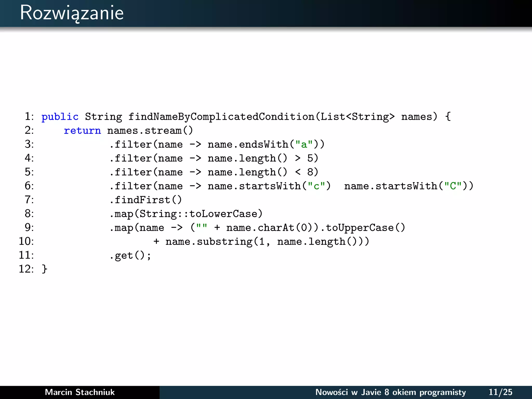Click the slide number "11/25"
The height and width of the screenshot is (399, 532).
tap(500, 392)
